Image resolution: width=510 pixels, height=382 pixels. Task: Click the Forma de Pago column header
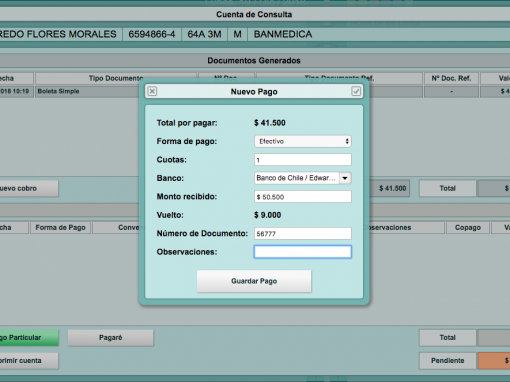click(x=60, y=227)
